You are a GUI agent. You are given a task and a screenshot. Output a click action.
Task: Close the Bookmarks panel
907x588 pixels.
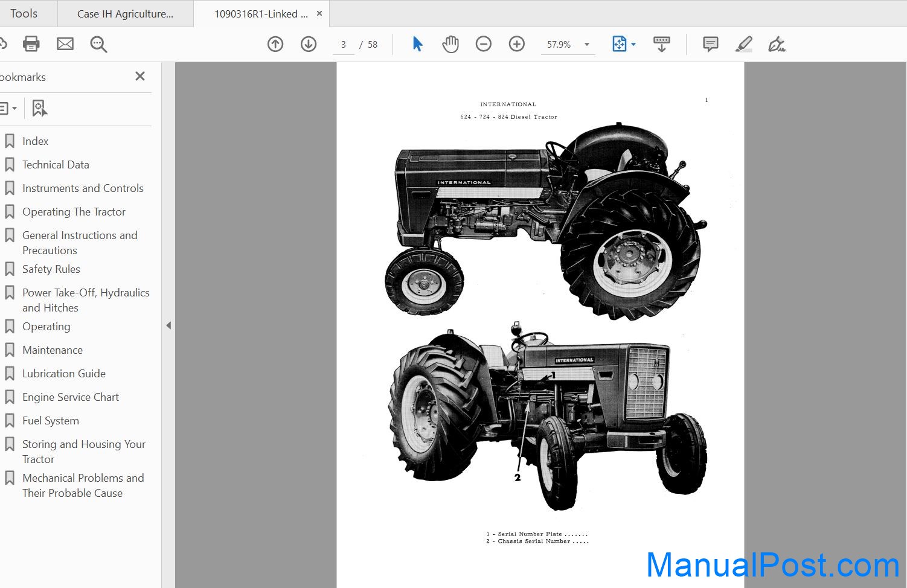pos(140,76)
